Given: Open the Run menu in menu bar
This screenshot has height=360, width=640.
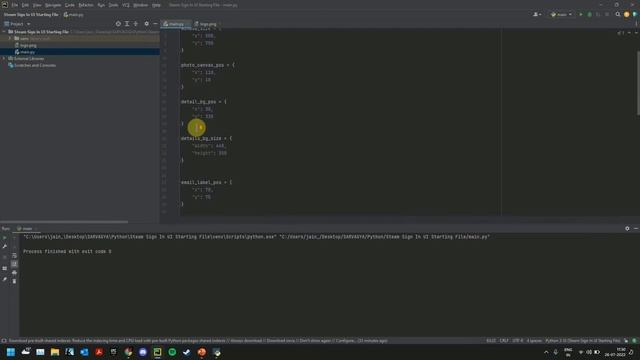Looking at the screenshot, I should point(101,5).
